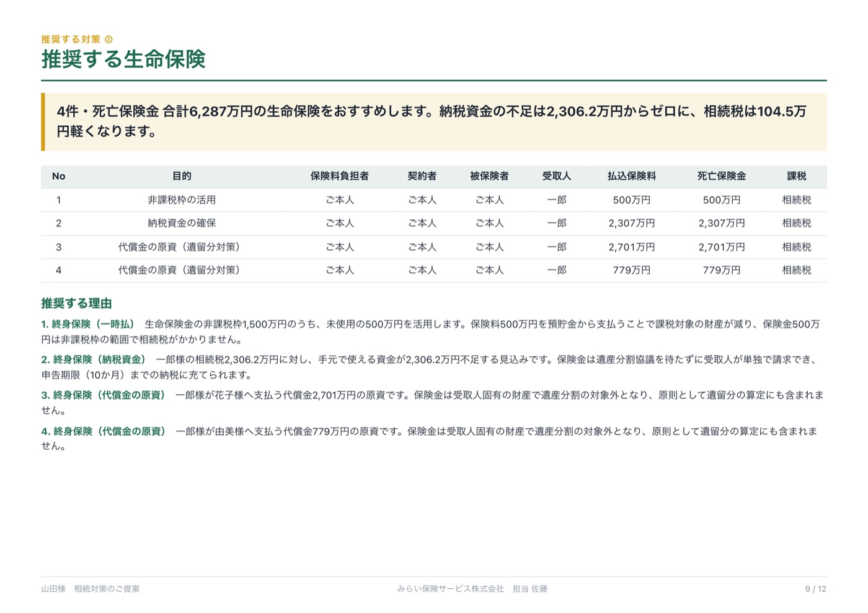Click the 保険料負担者 column header
The height and width of the screenshot is (613, 868).
tap(340, 176)
